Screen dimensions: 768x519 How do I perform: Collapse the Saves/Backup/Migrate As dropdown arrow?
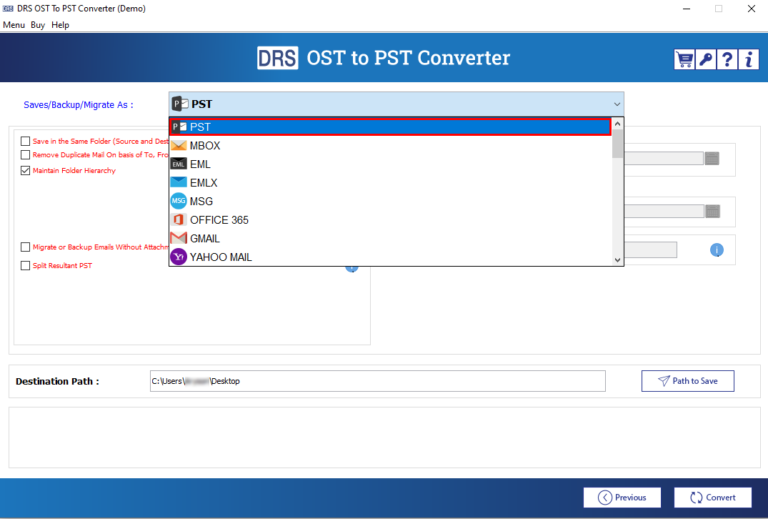point(616,104)
